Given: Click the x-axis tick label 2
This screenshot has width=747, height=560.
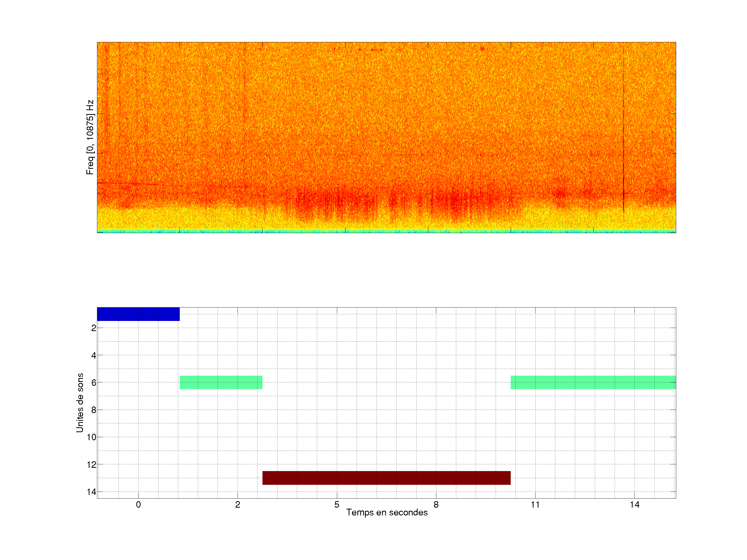Looking at the screenshot, I should click(x=237, y=505).
